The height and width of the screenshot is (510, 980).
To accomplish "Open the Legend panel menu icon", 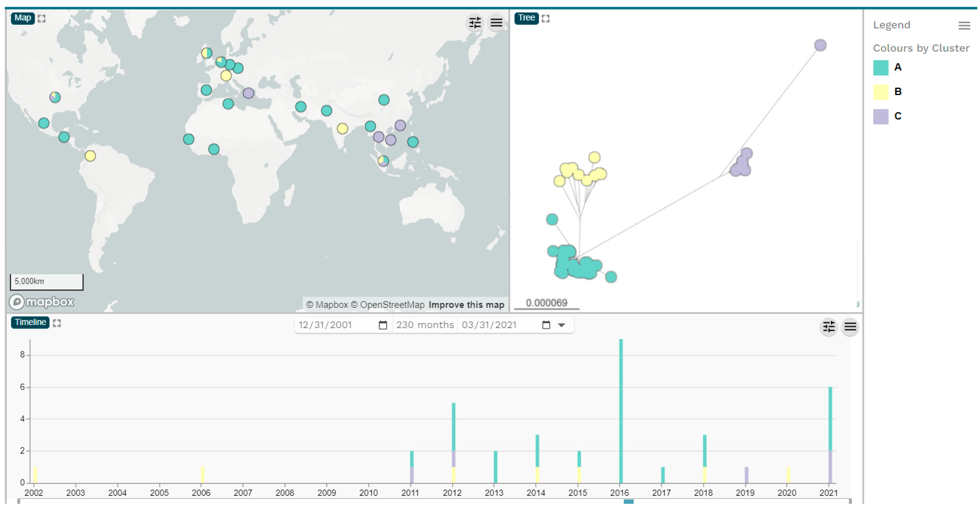I will pyautogui.click(x=964, y=25).
